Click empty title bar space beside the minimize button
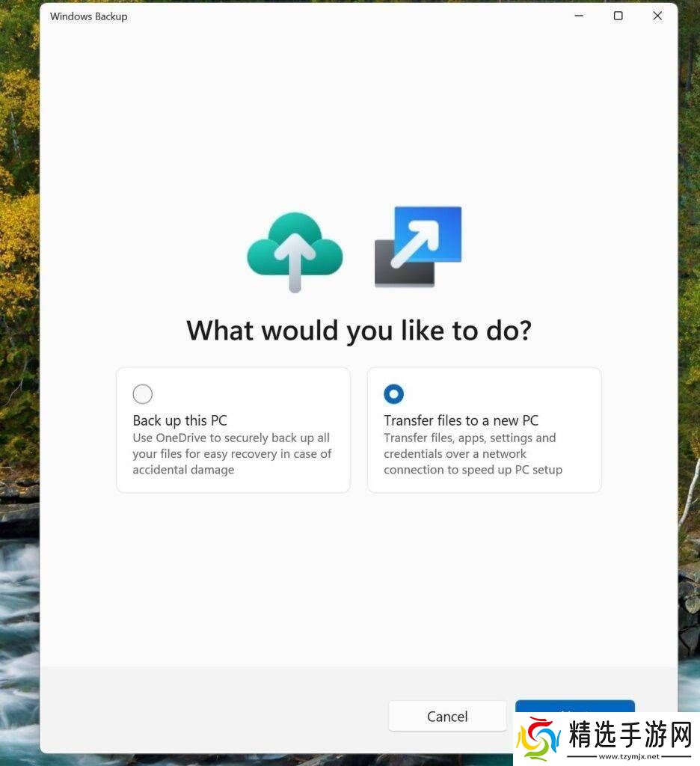The height and width of the screenshot is (766, 700). point(374,16)
